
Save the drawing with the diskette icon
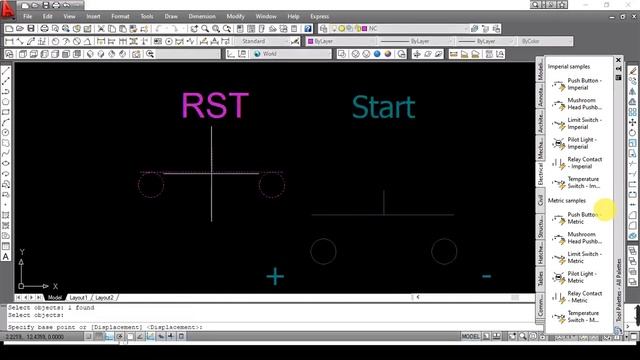point(31,29)
